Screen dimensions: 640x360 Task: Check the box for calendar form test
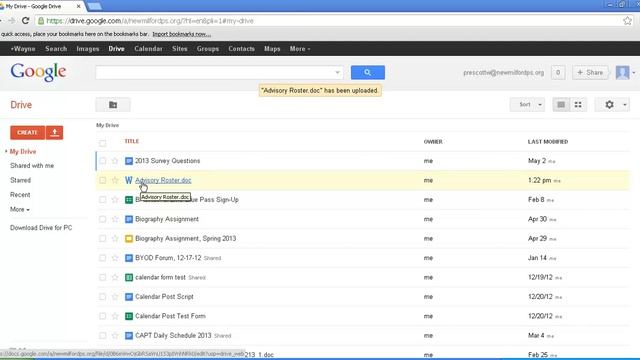point(102,277)
